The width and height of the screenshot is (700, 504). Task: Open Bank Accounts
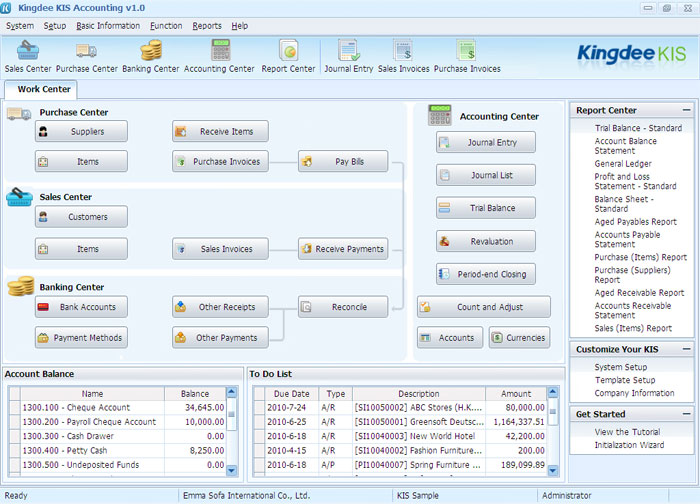click(x=81, y=307)
